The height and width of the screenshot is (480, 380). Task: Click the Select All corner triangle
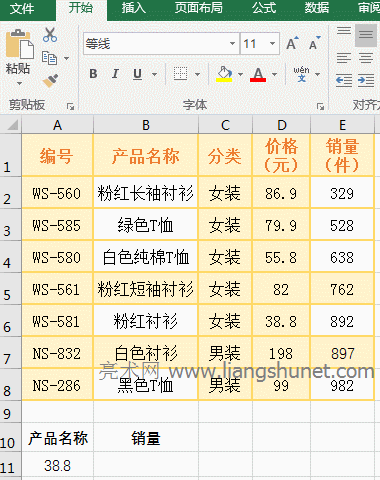(x=12, y=125)
